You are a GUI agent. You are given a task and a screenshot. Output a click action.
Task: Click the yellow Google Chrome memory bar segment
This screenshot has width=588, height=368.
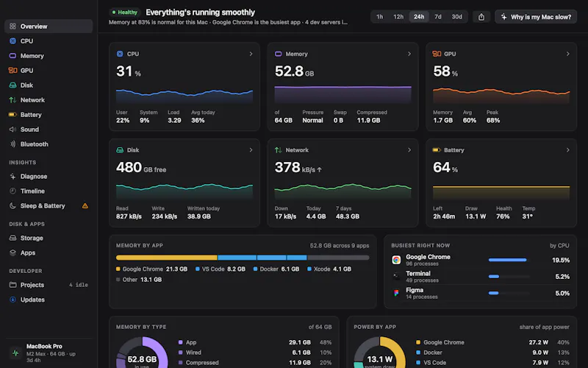click(x=167, y=258)
